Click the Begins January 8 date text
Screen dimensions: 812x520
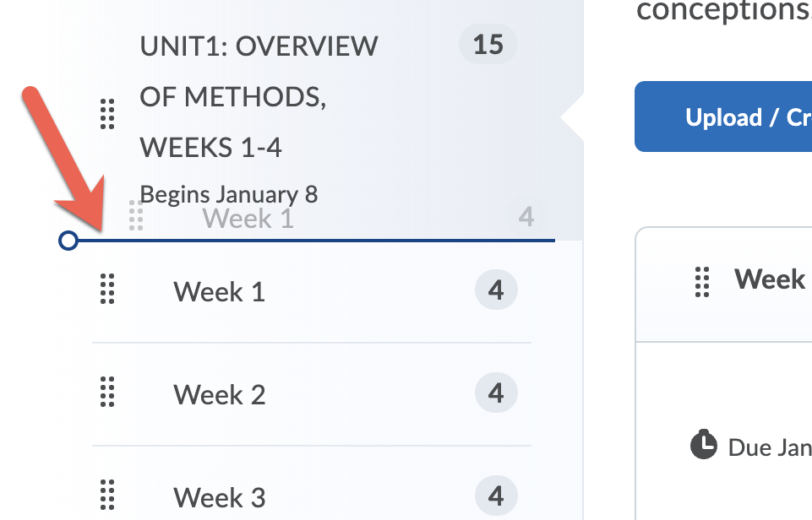(229, 194)
